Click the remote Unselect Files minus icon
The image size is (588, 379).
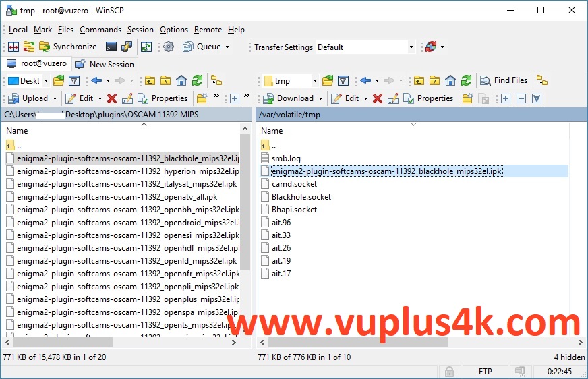(x=521, y=98)
